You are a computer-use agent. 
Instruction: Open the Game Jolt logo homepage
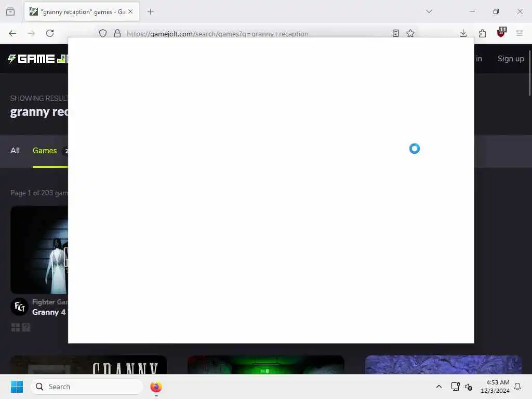click(x=37, y=59)
